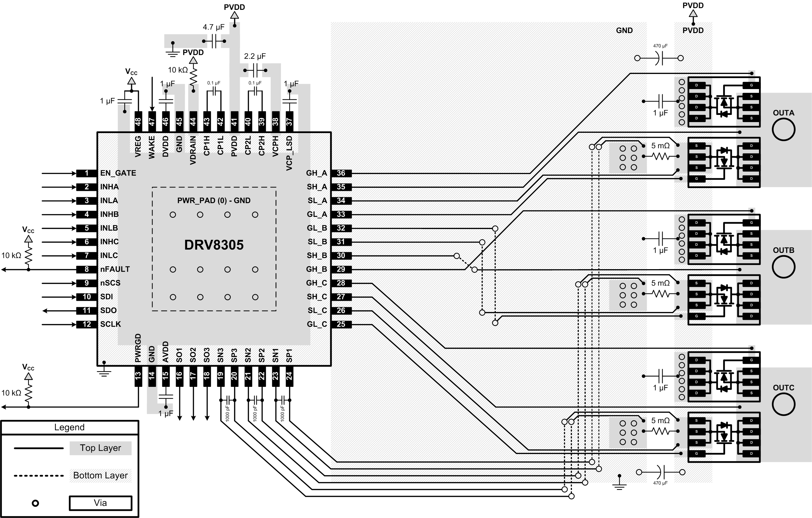
Task: Expand the OUTB phase output section
Action: point(780,258)
